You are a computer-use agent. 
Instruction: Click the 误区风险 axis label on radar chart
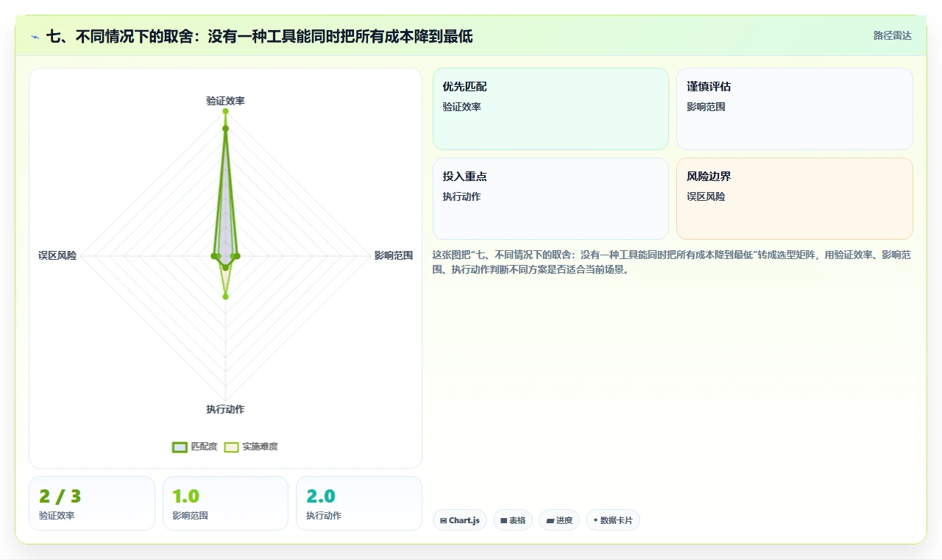pyautogui.click(x=57, y=255)
